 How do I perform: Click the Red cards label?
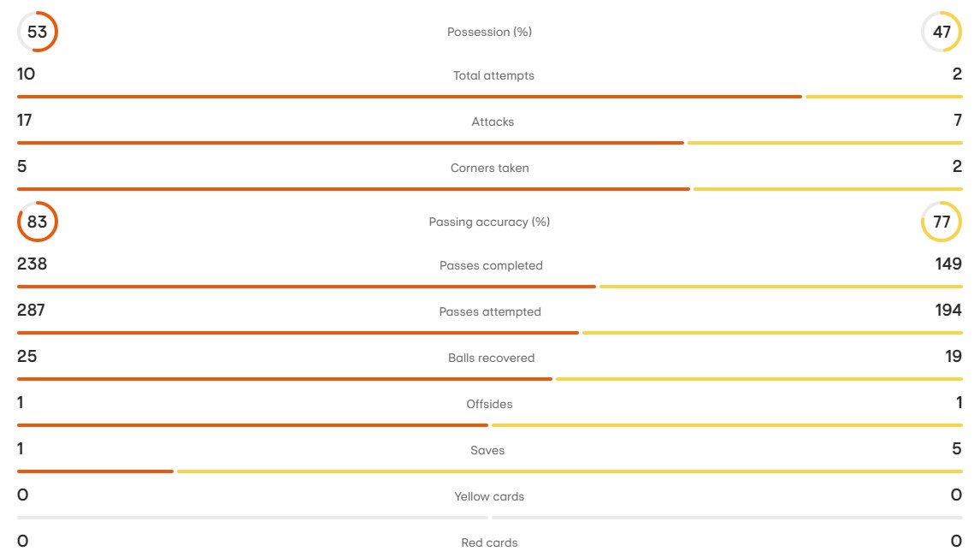489,542
